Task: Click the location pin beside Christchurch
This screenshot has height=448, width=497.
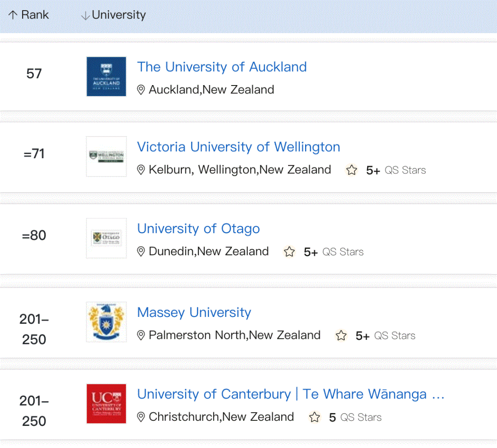Action: pyautogui.click(x=141, y=417)
